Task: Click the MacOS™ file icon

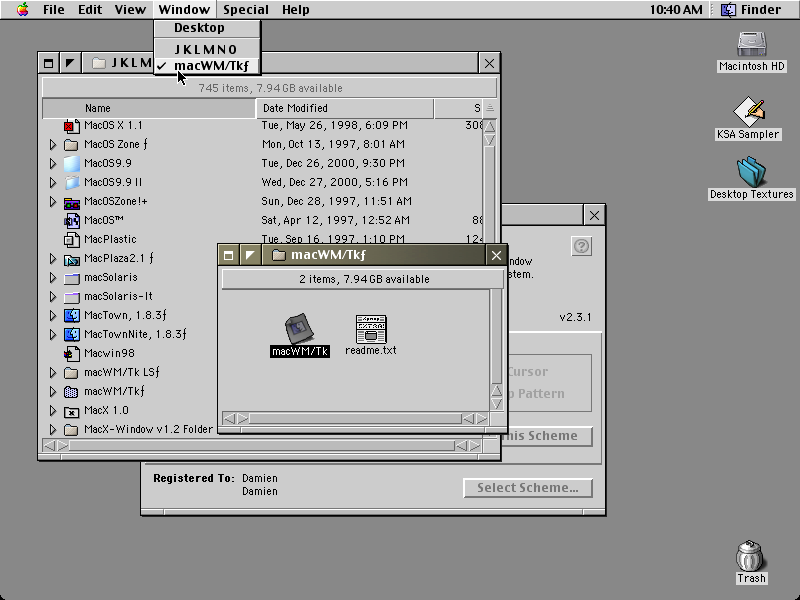Action: 71,220
